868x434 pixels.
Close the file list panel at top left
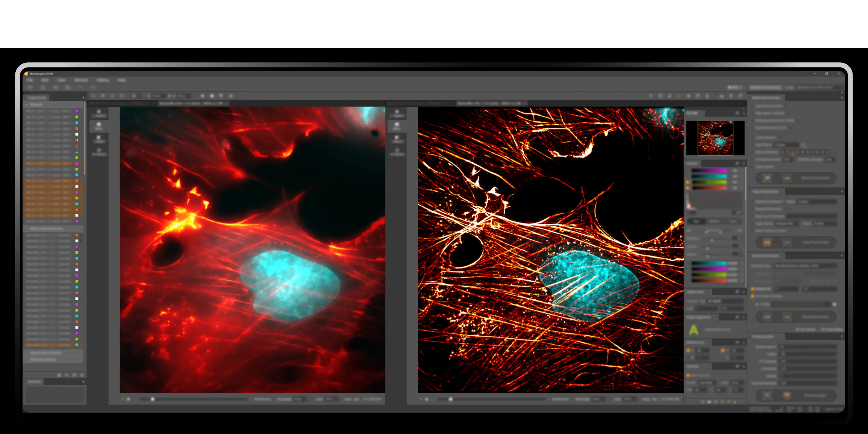[83, 98]
